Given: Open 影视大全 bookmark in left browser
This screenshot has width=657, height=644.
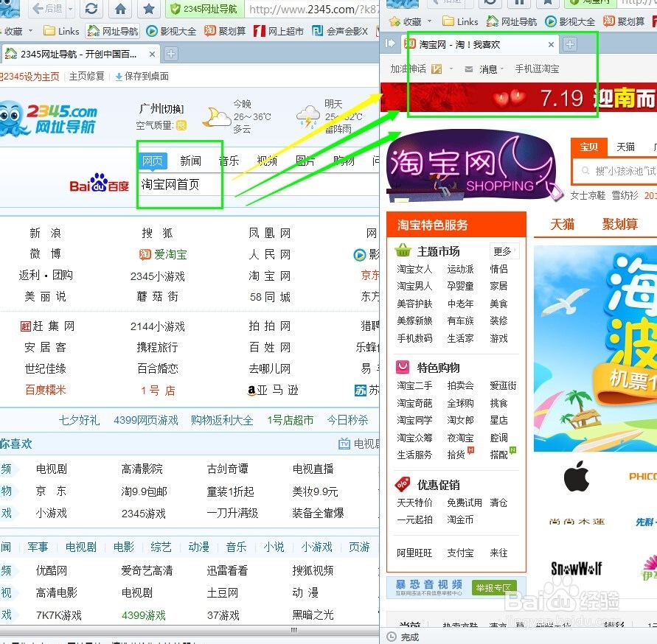Looking at the screenshot, I should coord(171,32).
